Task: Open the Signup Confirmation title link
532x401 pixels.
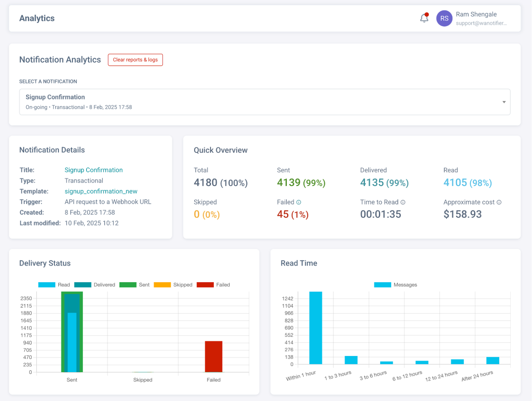Action: tap(93, 170)
